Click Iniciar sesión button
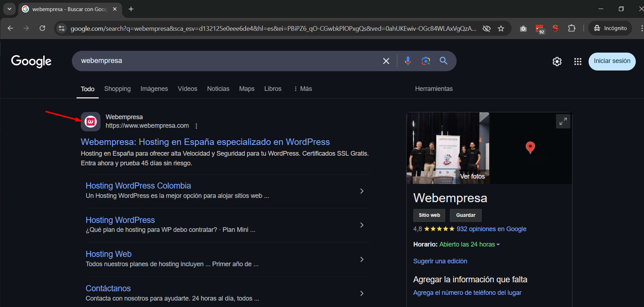The height and width of the screenshot is (307, 644). pyautogui.click(x=612, y=61)
